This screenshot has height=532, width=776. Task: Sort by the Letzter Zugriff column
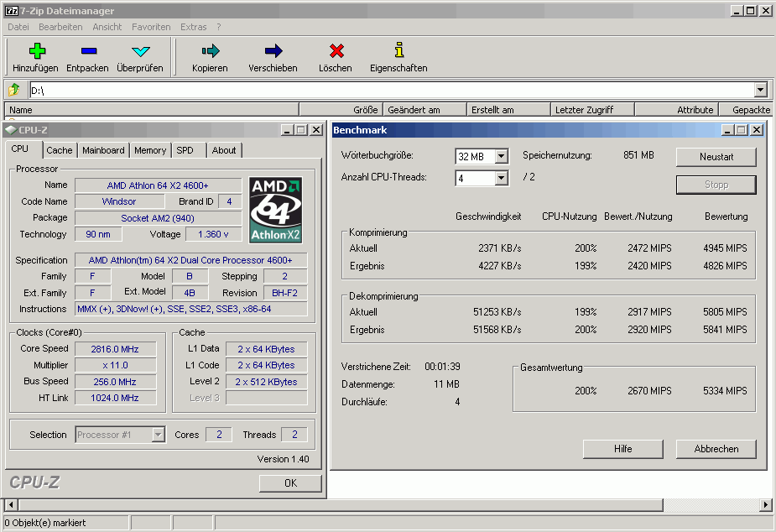click(x=592, y=109)
